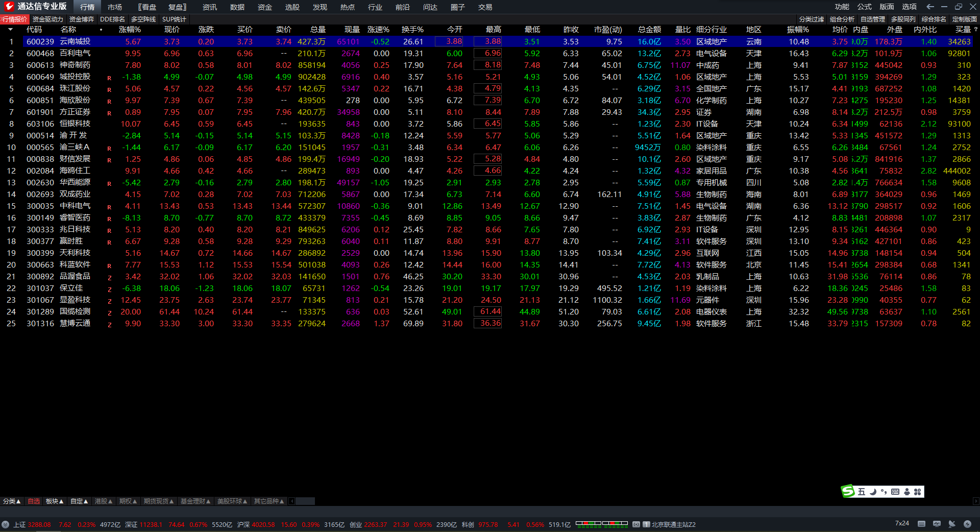Click the satellite dish connection icon
Image resolution: width=980 pixels, height=532 pixels.
coord(952,524)
